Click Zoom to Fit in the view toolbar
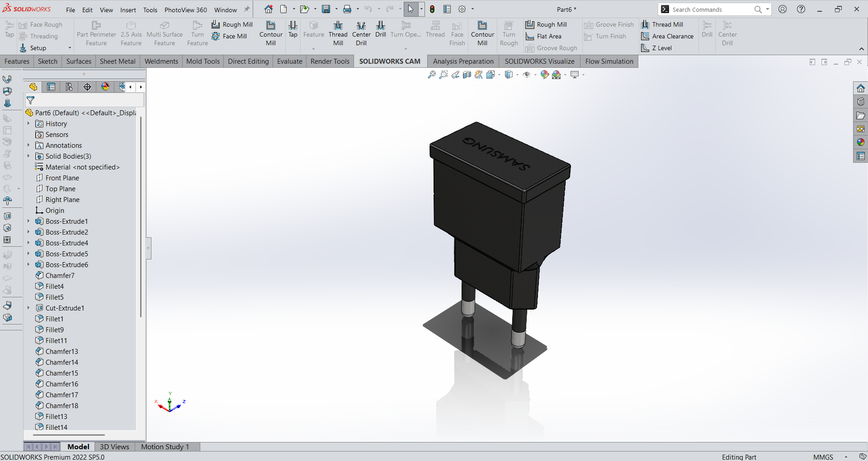868x461 pixels. 432,75
